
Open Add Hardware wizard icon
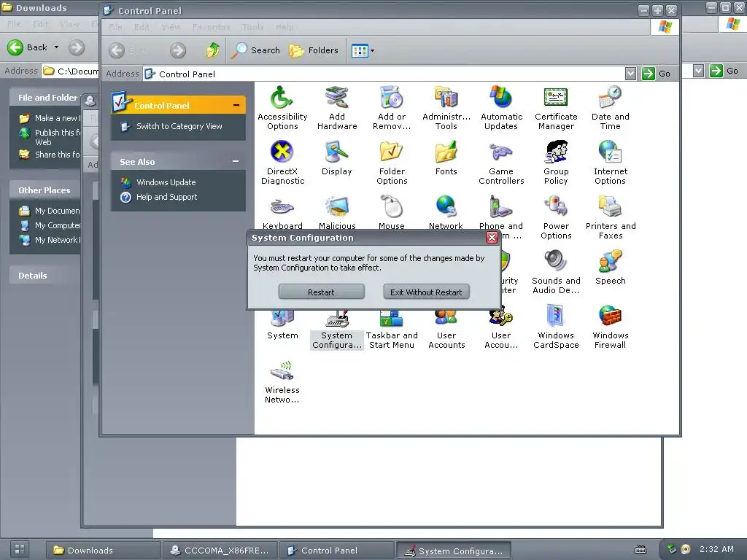pyautogui.click(x=337, y=108)
